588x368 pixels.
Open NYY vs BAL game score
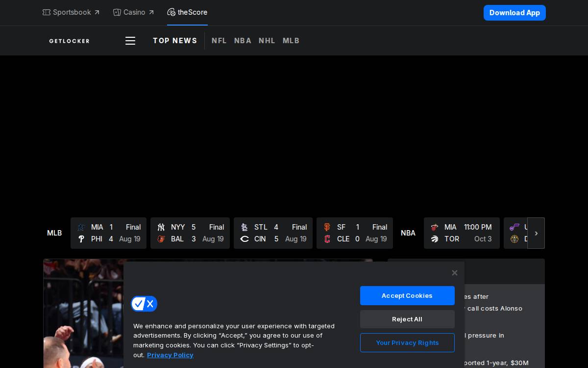point(190,233)
